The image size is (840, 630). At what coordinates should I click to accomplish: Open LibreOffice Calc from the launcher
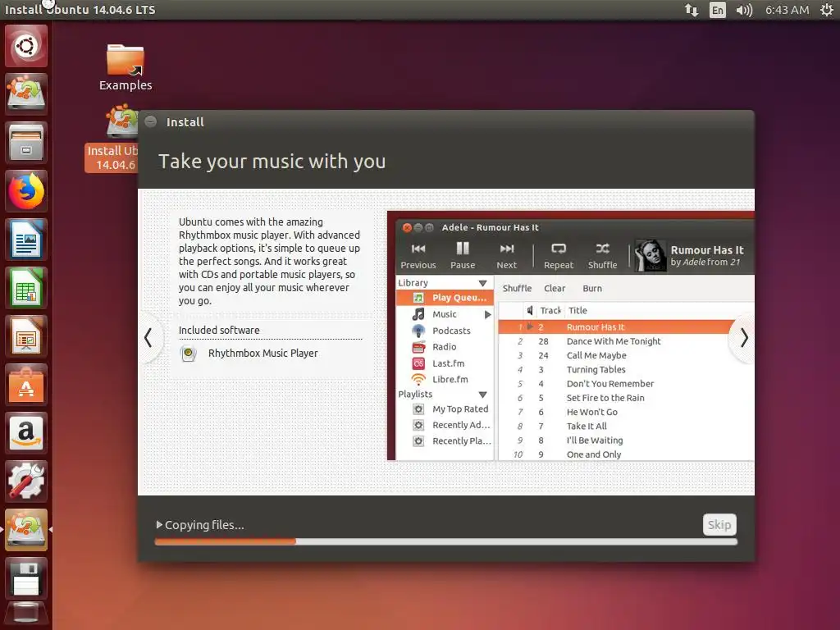pyautogui.click(x=25, y=288)
